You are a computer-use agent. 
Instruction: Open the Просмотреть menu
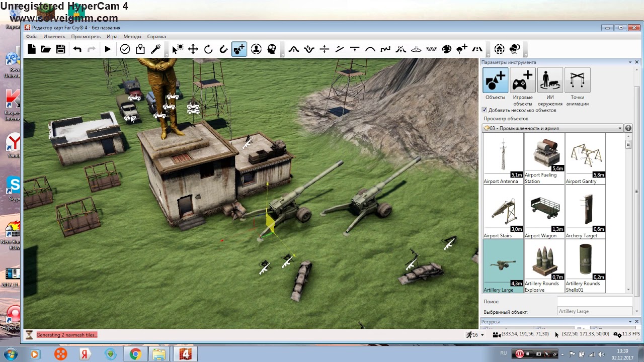coord(86,37)
